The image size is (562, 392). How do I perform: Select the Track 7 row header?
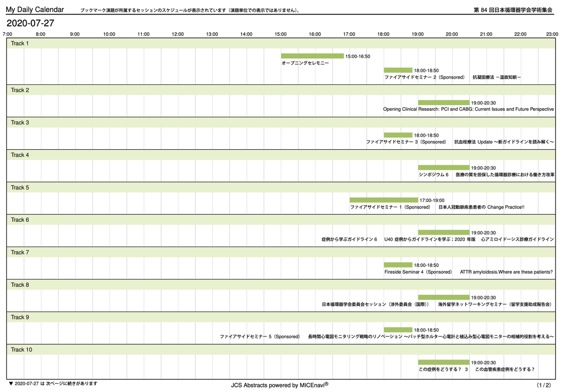(281, 252)
